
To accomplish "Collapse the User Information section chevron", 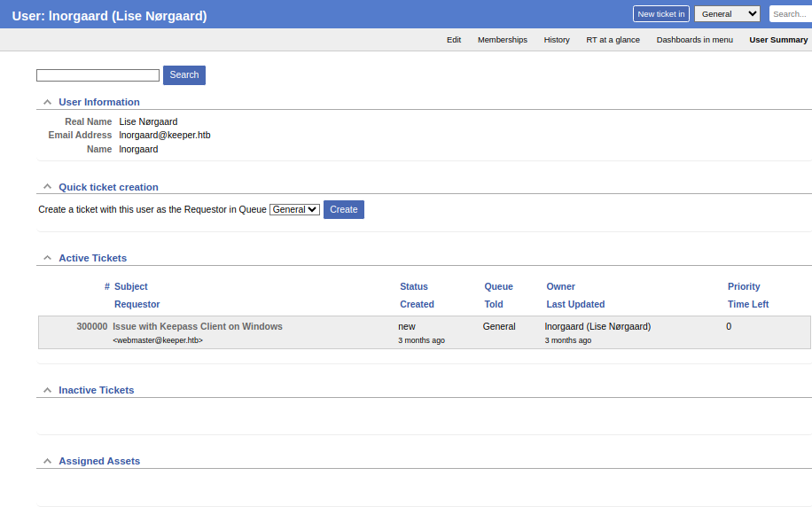I will 47,102.
